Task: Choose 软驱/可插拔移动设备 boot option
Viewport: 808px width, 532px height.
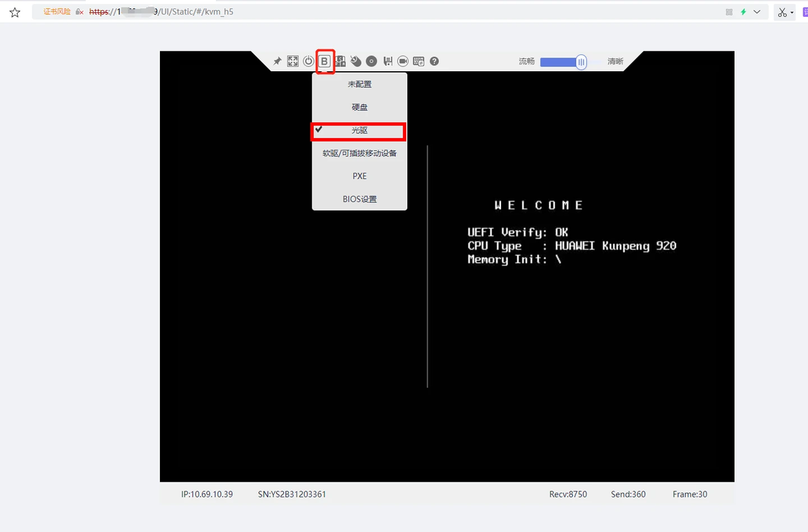Action: (360, 153)
